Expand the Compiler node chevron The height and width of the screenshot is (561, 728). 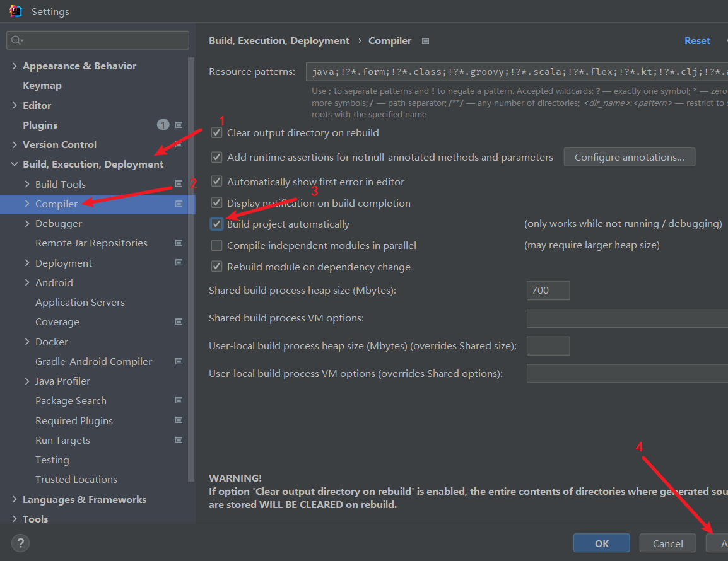click(27, 204)
